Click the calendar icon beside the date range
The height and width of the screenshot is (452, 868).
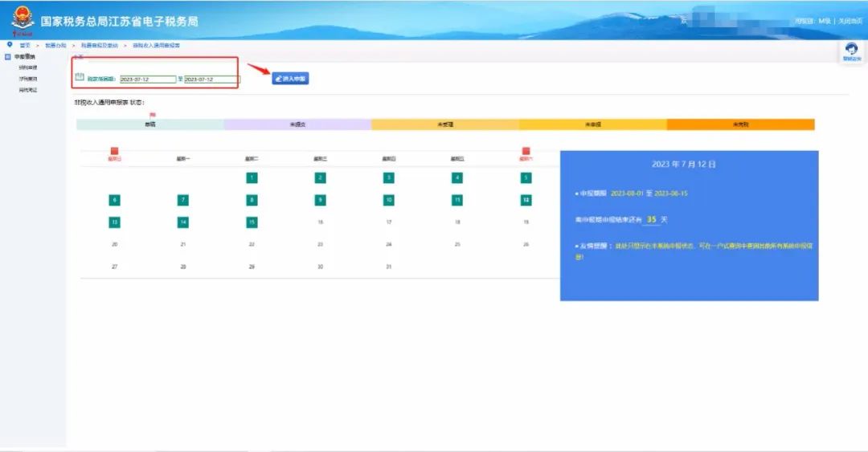tap(79, 78)
